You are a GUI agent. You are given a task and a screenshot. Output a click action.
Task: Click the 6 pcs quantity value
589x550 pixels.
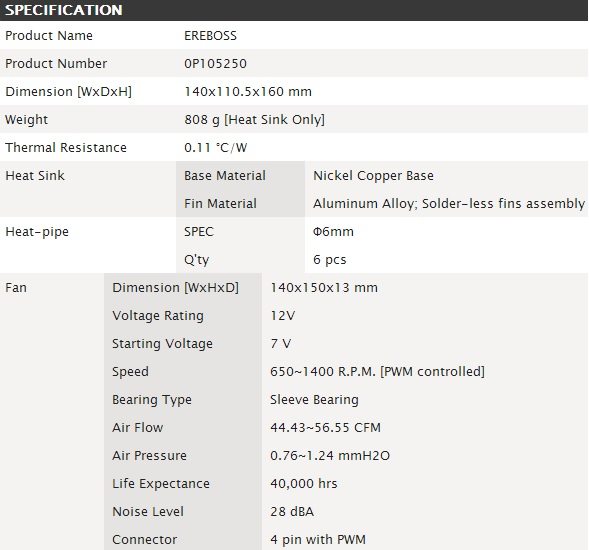coord(329,260)
